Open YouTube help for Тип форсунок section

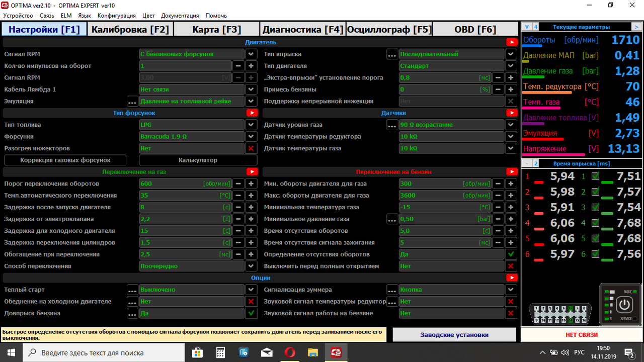[x=252, y=113]
